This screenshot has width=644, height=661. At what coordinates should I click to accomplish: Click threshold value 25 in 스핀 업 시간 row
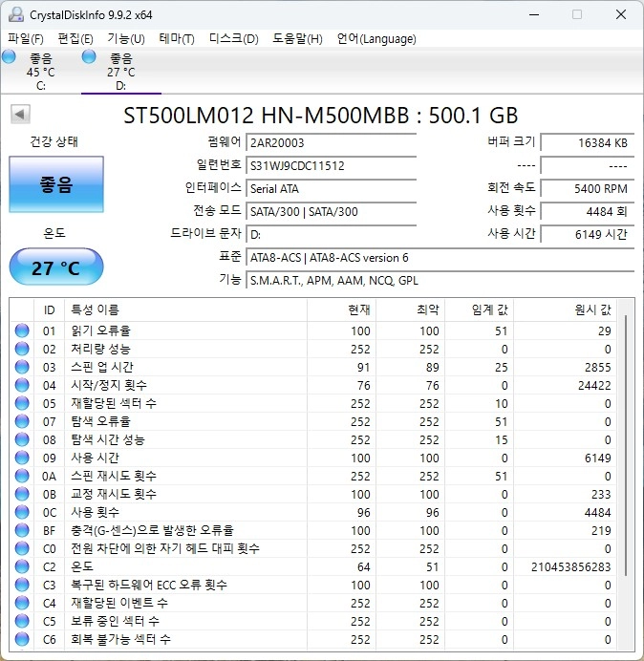click(501, 367)
